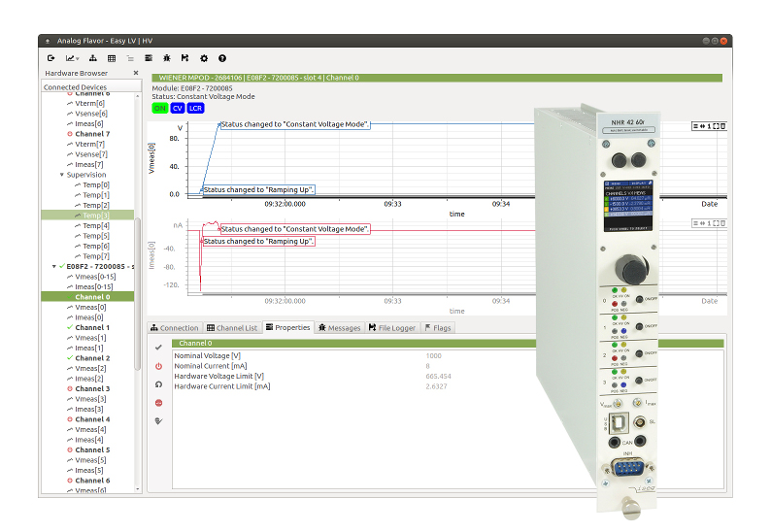Click the bug messages toolbar icon
771x532 pixels.
pos(167,58)
